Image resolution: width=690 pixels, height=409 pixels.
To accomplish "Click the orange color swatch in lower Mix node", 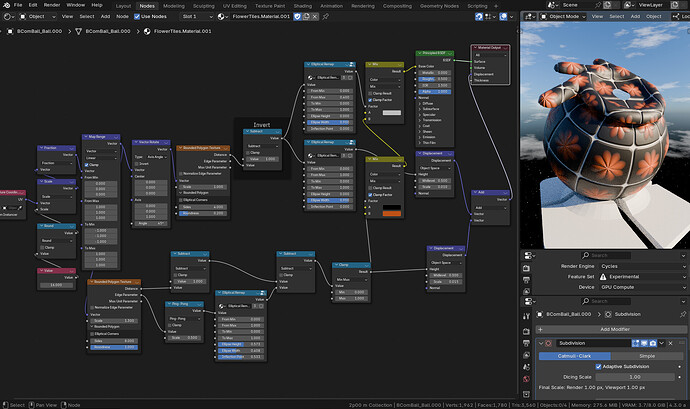I will (392, 214).
